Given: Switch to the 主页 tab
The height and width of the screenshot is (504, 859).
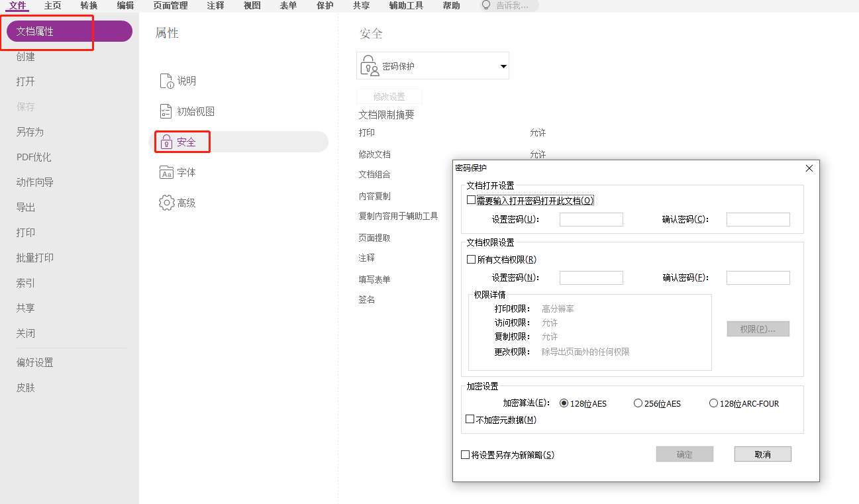Looking at the screenshot, I should pyautogui.click(x=52, y=5).
